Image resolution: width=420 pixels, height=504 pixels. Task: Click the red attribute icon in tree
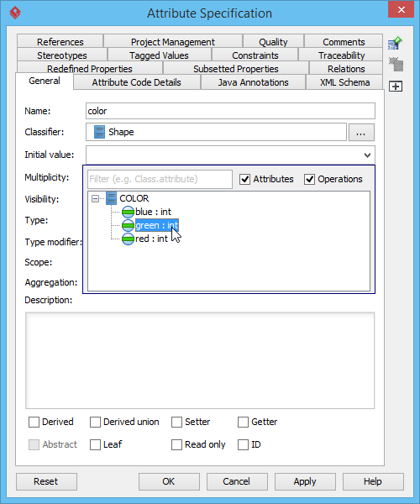(128, 239)
